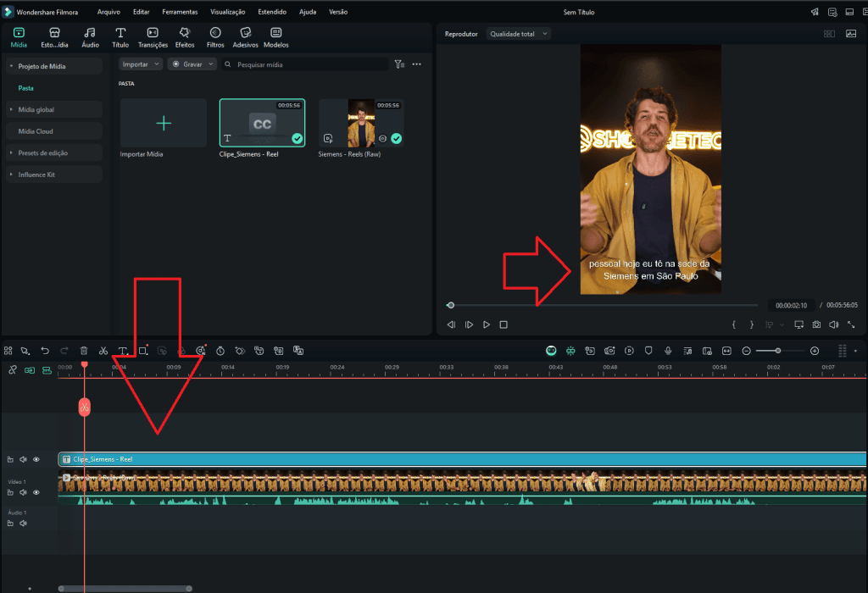Open the Transições tab

[153, 37]
